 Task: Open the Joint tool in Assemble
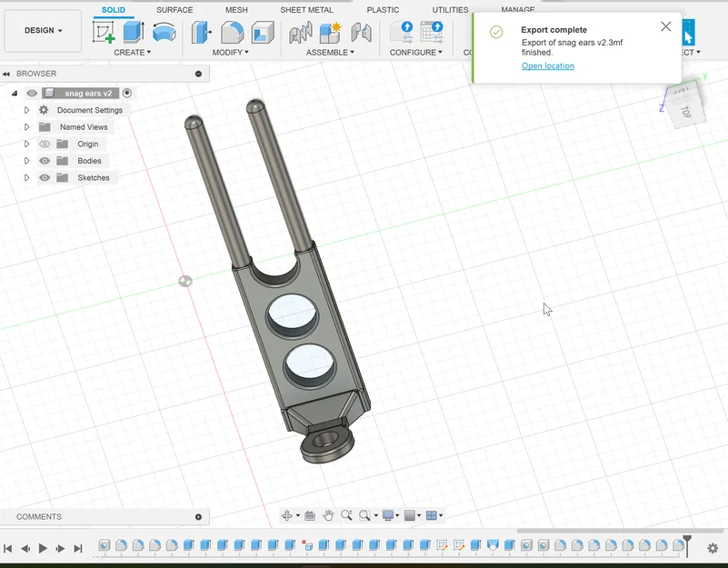[300, 33]
